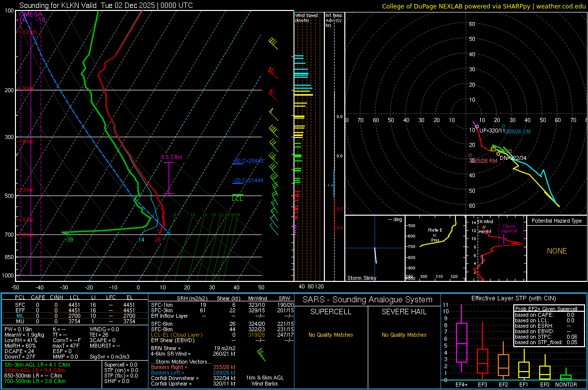This screenshot has height=390, width=588.
Task: Click the 'SR Wind v. Height' inset label
Action: [485, 227]
